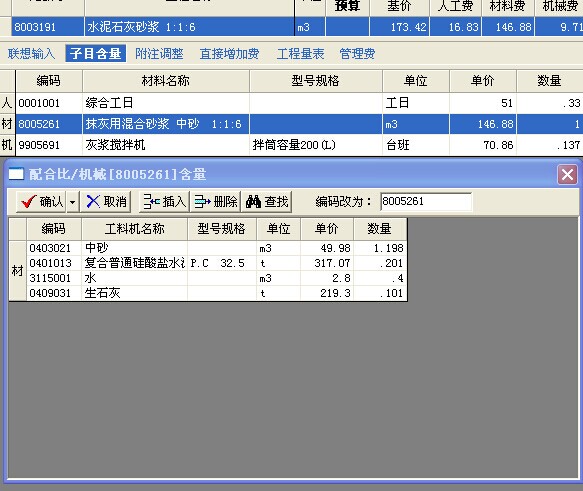Select the 复合普通硅酸盐水泥 row
Image resolution: width=583 pixels, height=491 pixels.
(x=217, y=263)
